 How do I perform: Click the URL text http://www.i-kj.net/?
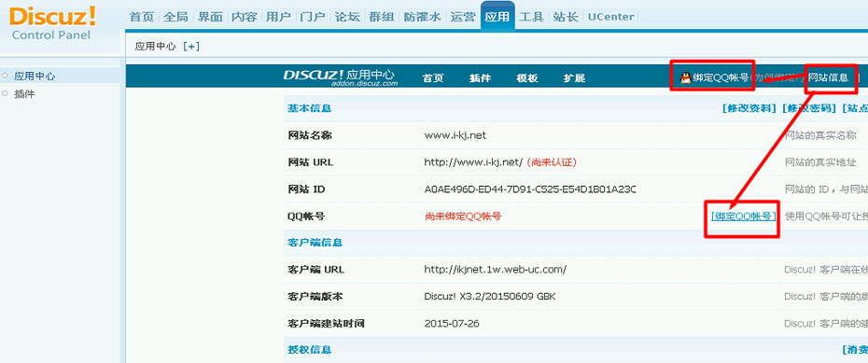pyautogui.click(x=473, y=162)
